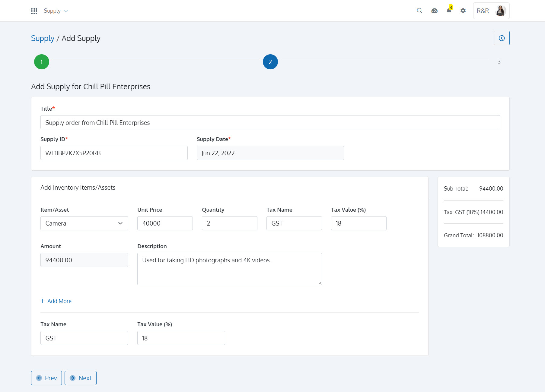Click the user avatar photo

coord(501,11)
